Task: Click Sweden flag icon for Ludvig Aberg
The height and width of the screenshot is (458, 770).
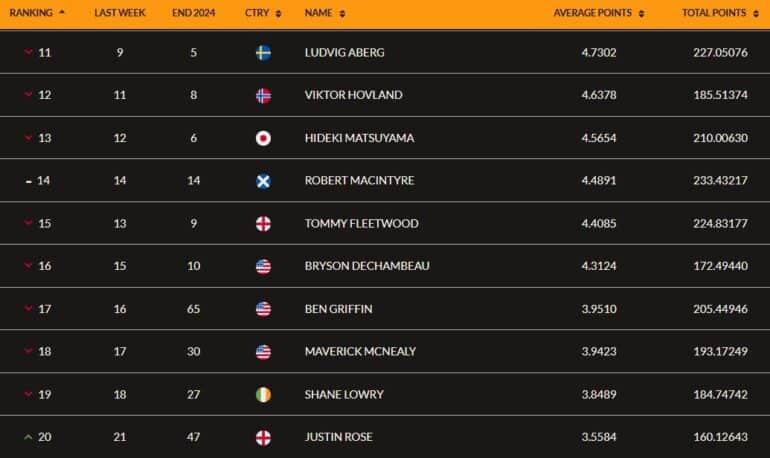Action: tap(263, 53)
